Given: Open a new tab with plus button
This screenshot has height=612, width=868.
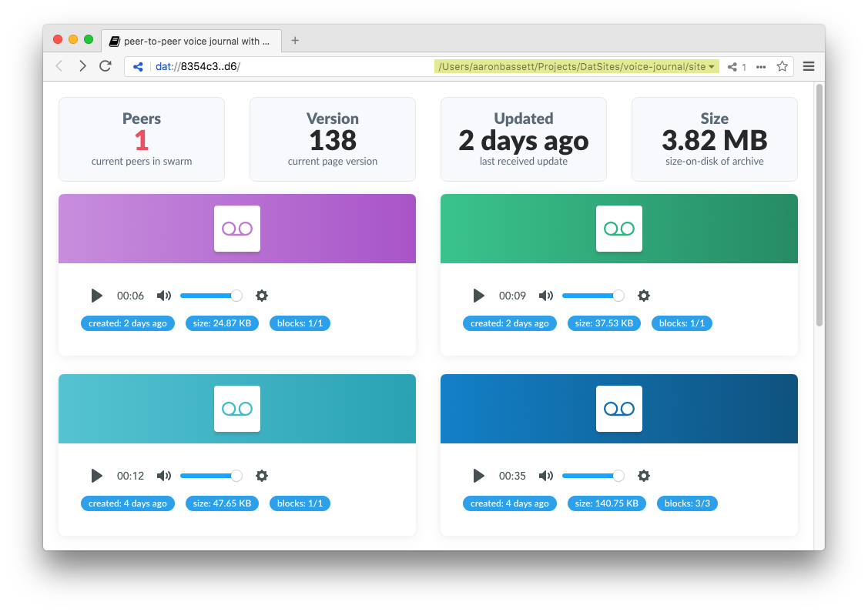Looking at the screenshot, I should pyautogui.click(x=295, y=40).
